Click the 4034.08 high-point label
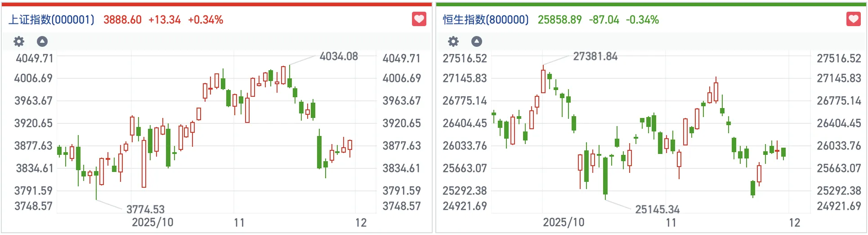 coord(339,56)
